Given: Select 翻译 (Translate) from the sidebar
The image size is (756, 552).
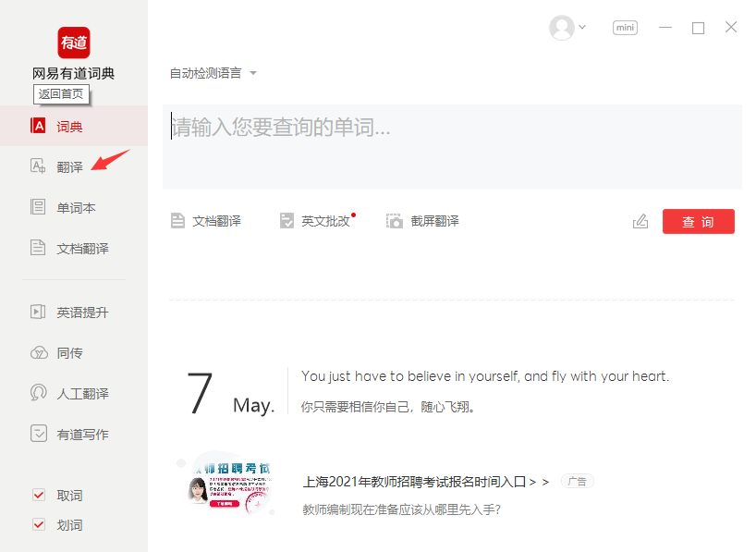Looking at the screenshot, I should coord(57,166).
